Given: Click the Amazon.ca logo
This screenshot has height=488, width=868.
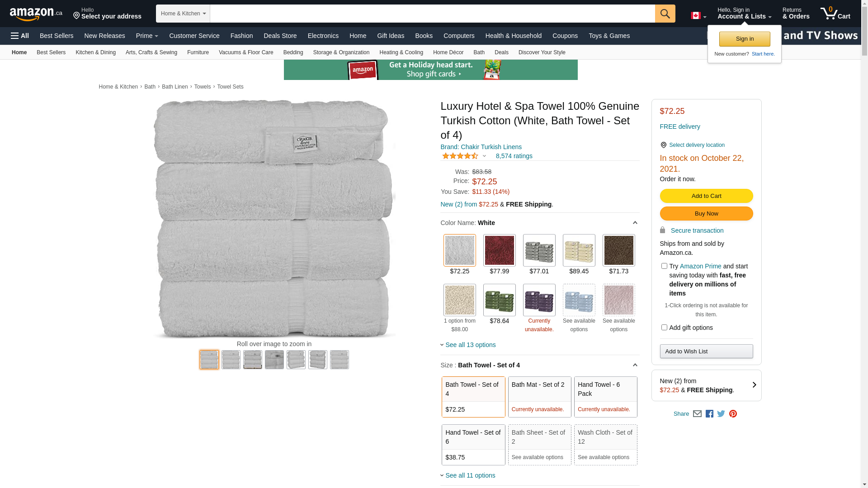Looking at the screenshot, I should [36, 14].
